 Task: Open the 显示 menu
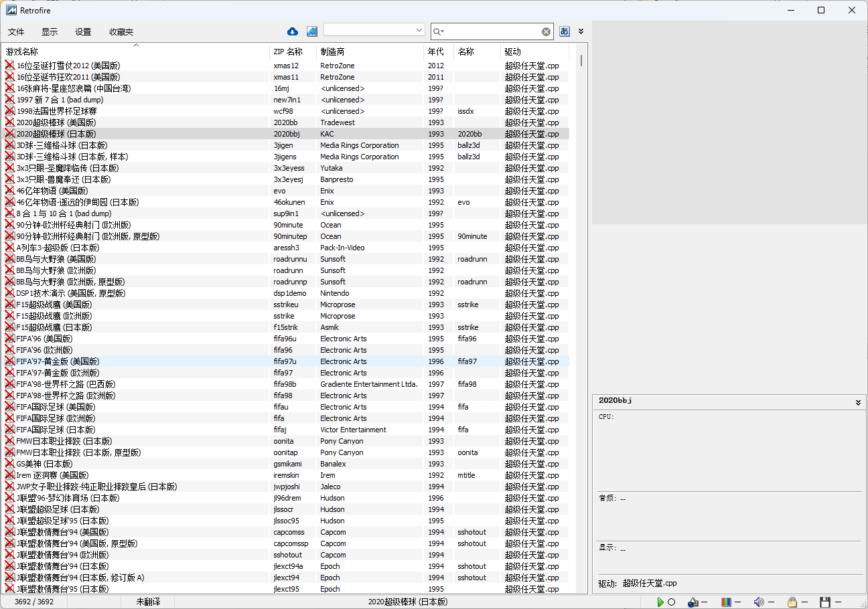(x=50, y=32)
